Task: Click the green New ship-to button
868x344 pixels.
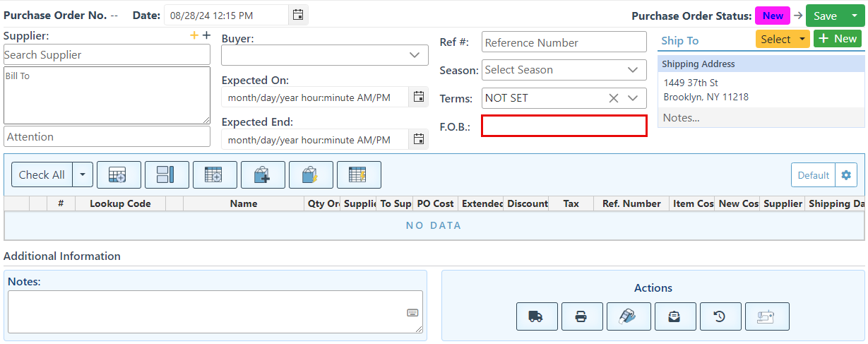Action: tap(837, 39)
